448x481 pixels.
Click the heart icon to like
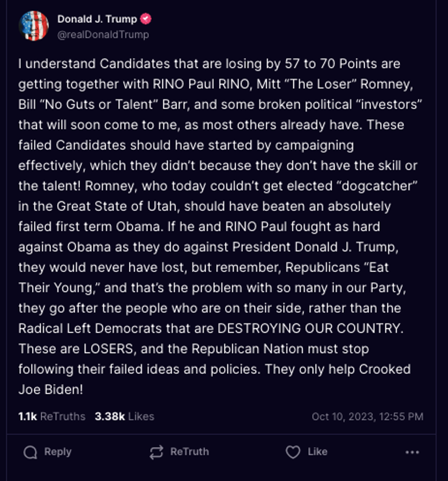tap(293, 452)
